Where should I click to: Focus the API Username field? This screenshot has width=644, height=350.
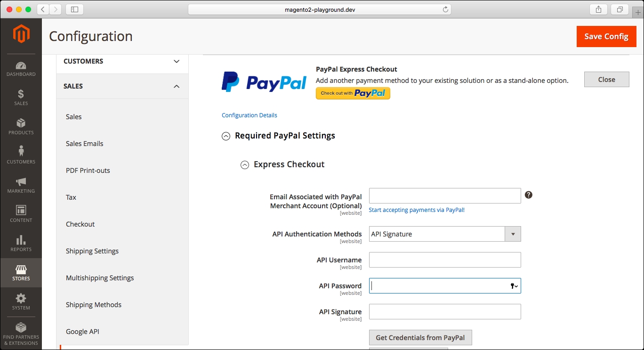coord(445,260)
